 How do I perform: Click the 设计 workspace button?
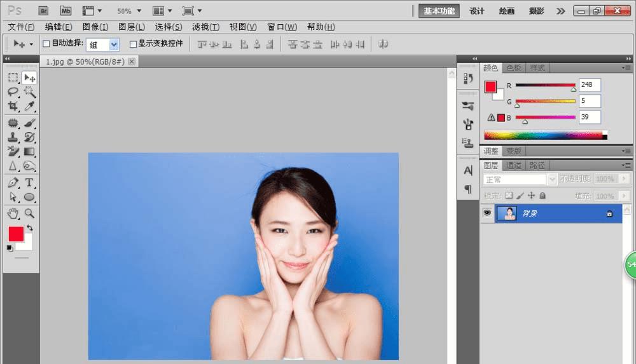(x=476, y=11)
